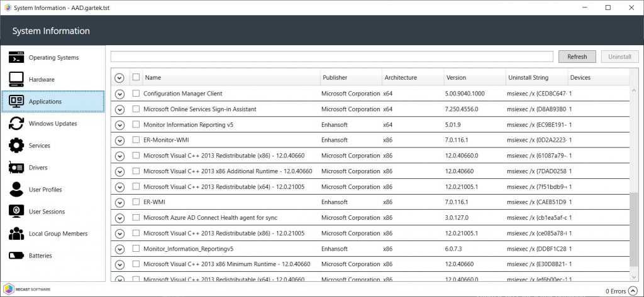
Task: Select the User Profiles section
Action: click(53, 190)
